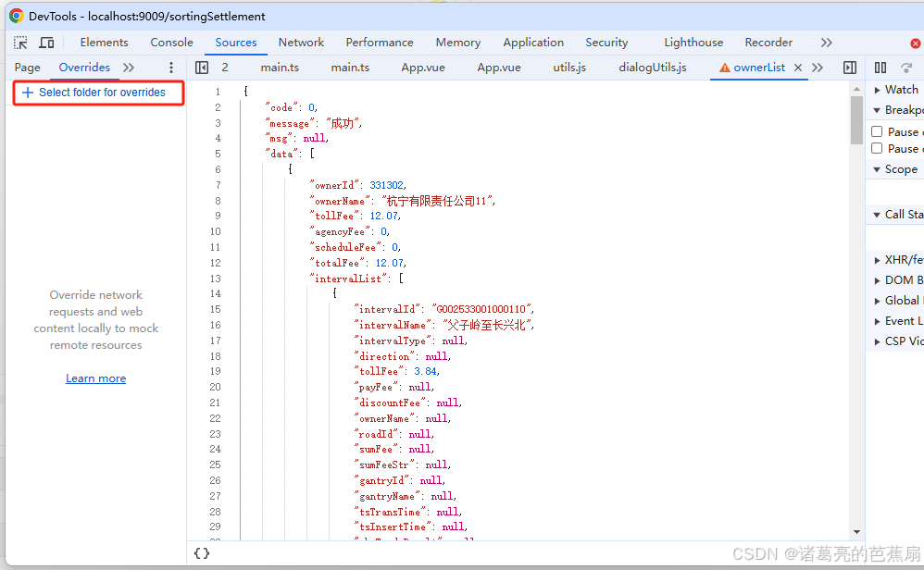Switch to the Console panel
Viewport: 924px width, 570px height.
171,43
